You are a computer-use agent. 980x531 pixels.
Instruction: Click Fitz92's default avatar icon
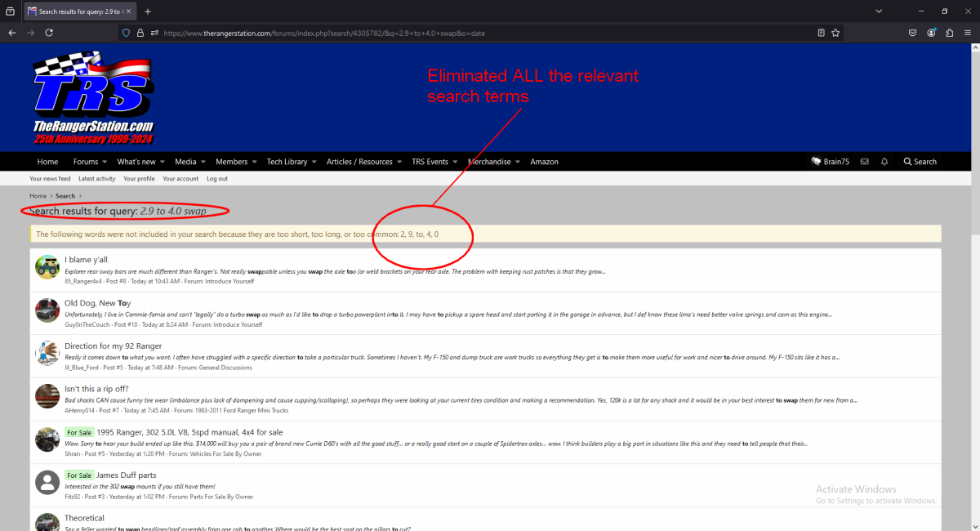(47, 482)
